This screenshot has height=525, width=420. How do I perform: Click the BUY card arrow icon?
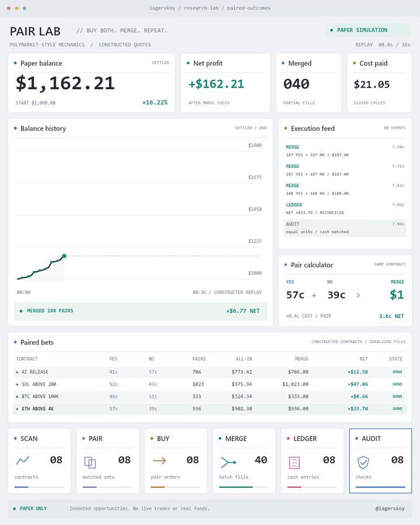pos(159,461)
